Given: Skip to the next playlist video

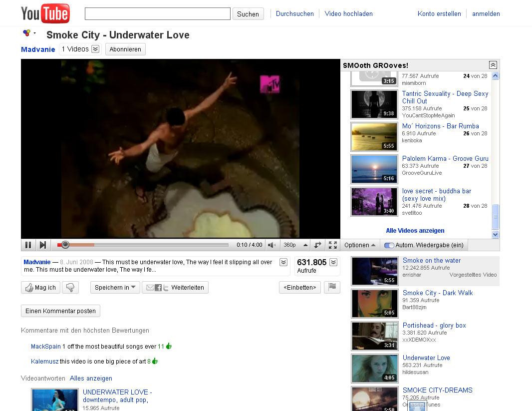Looking at the screenshot, I should pos(43,245).
